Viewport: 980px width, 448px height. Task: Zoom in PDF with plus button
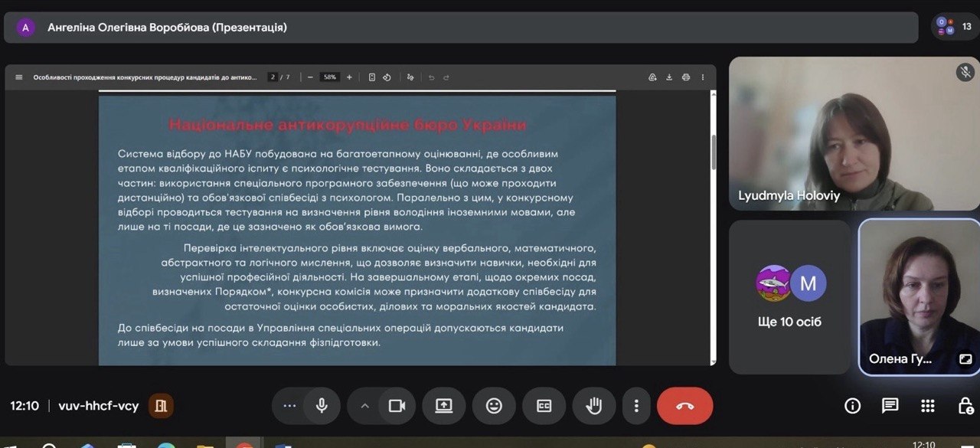coord(349,77)
